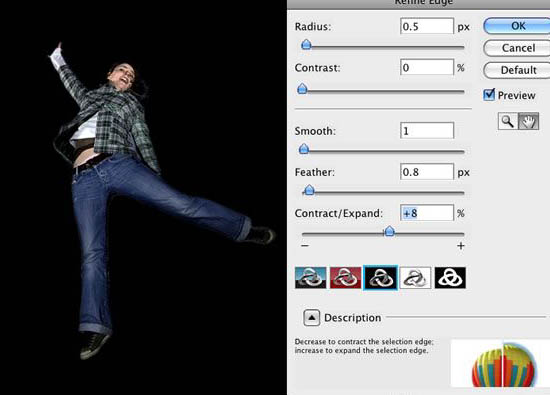Image resolution: width=550 pixels, height=395 pixels.
Task: Click the minus sign under Contract/Expand
Action: coord(305,246)
